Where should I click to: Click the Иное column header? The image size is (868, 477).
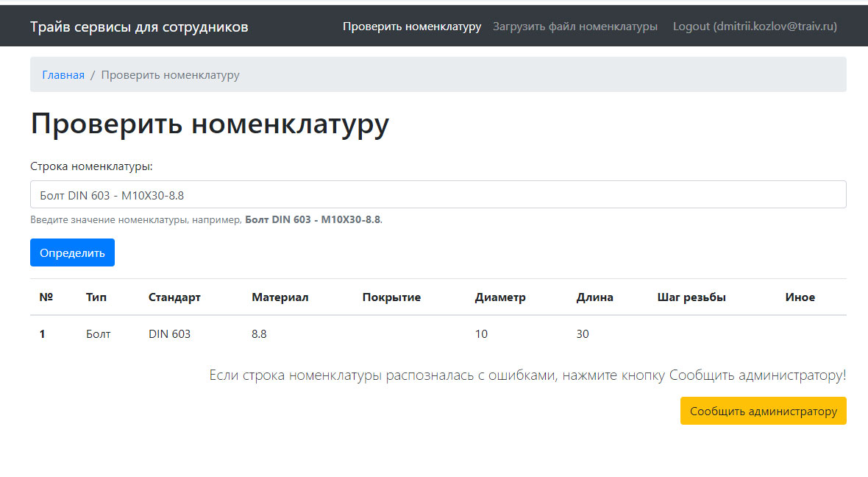(800, 297)
